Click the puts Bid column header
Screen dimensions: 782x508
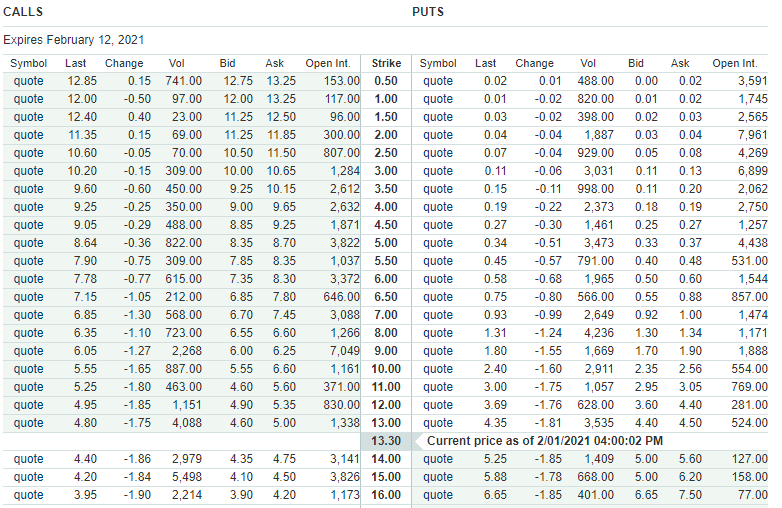(636, 63)
